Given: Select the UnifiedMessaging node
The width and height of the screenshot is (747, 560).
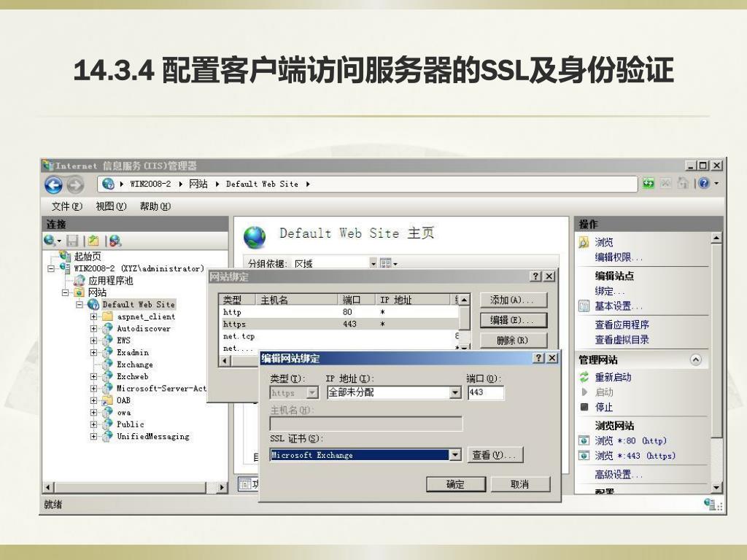Looking at the screenshot, I should tap(153, 436).
